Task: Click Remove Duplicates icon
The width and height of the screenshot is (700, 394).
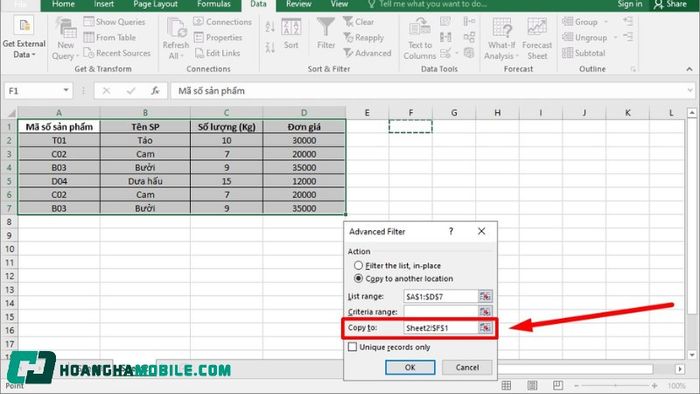Action: point(445,37)
